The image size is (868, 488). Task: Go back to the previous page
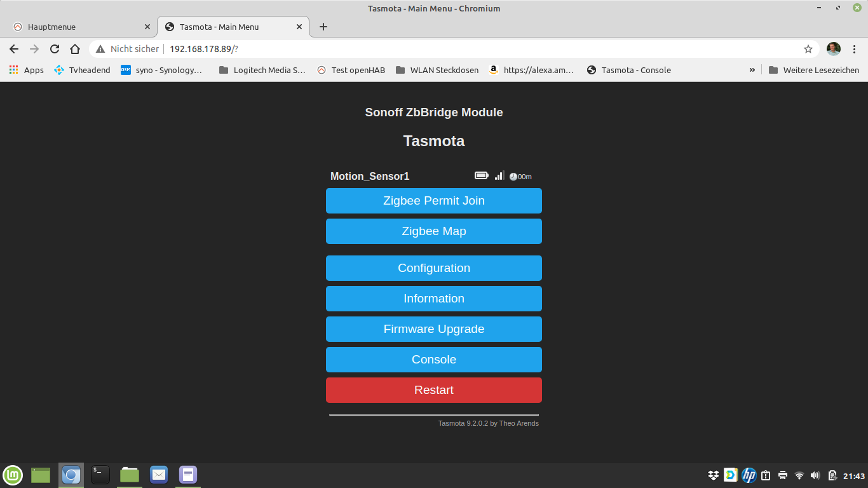[x=14, y=49]
